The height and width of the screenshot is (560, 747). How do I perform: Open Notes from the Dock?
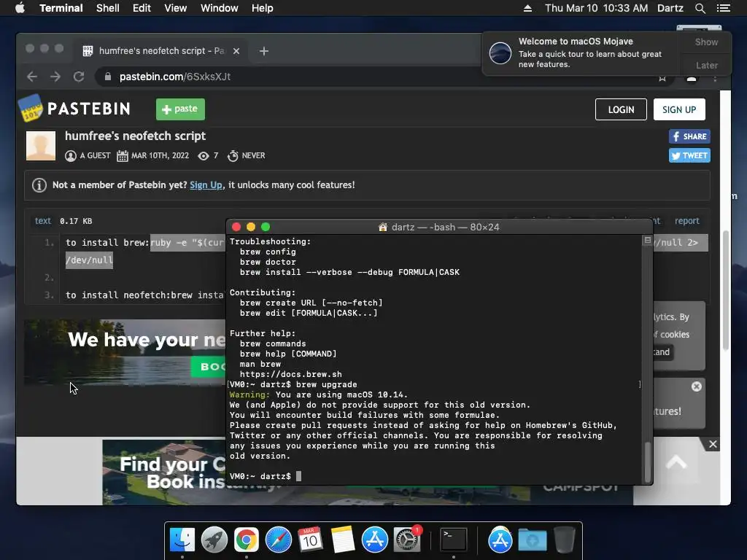pos(343,540)
